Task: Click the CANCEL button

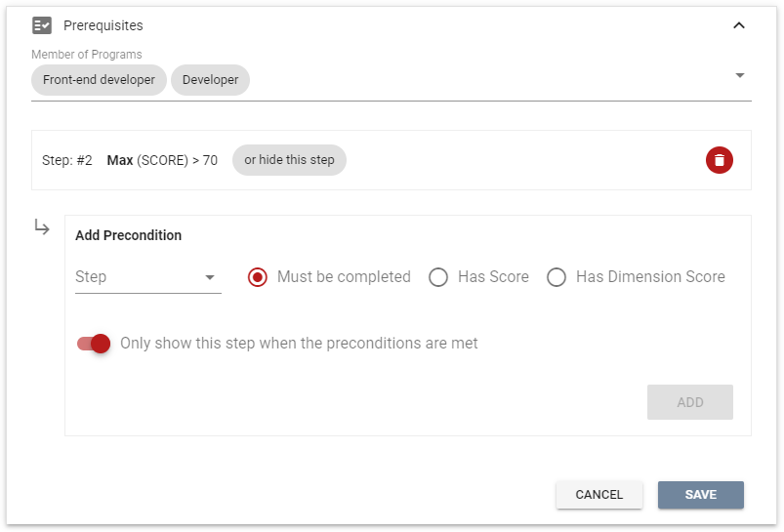Action: pos(598,495)
